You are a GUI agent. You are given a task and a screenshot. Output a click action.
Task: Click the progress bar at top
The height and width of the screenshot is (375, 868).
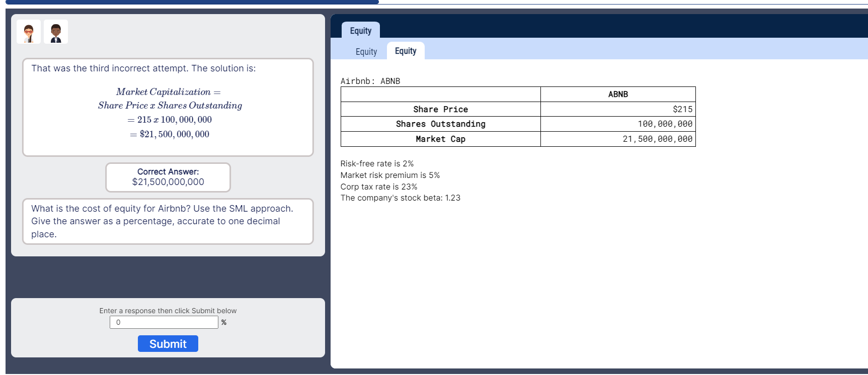[x=437, y=2]
